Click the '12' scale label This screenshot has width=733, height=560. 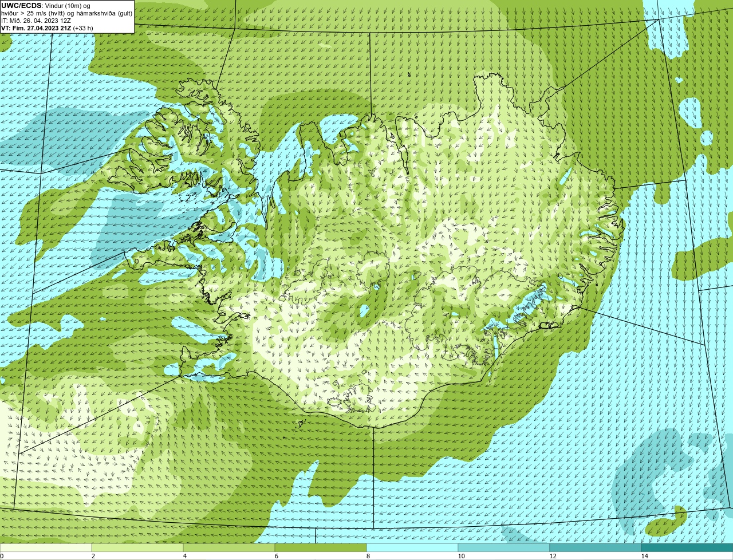(553, 556)
